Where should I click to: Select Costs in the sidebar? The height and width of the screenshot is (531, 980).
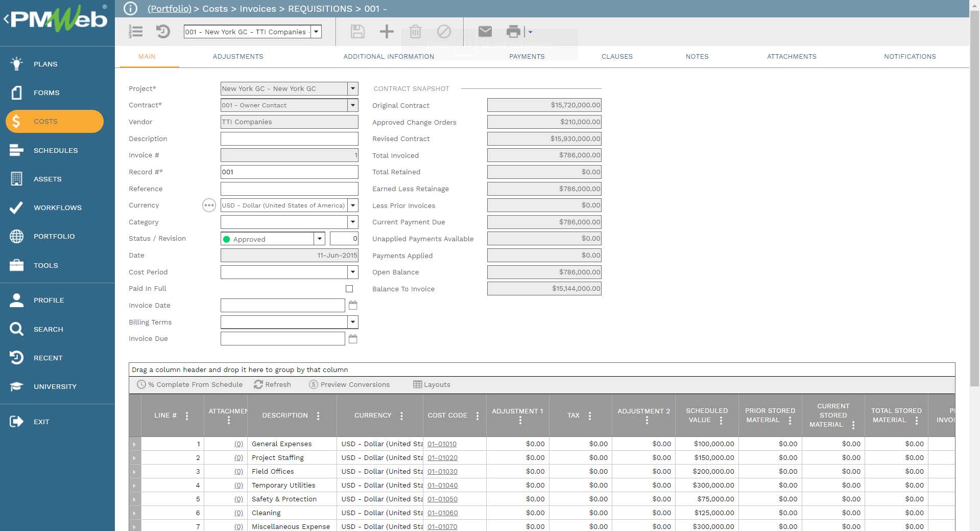tap(55, 121)
